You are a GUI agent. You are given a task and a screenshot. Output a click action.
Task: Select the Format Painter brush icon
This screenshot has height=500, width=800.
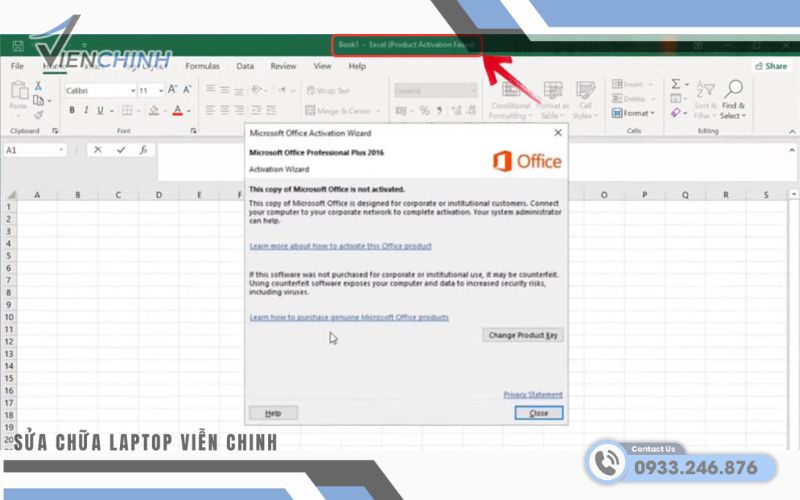tap(38, 115)
